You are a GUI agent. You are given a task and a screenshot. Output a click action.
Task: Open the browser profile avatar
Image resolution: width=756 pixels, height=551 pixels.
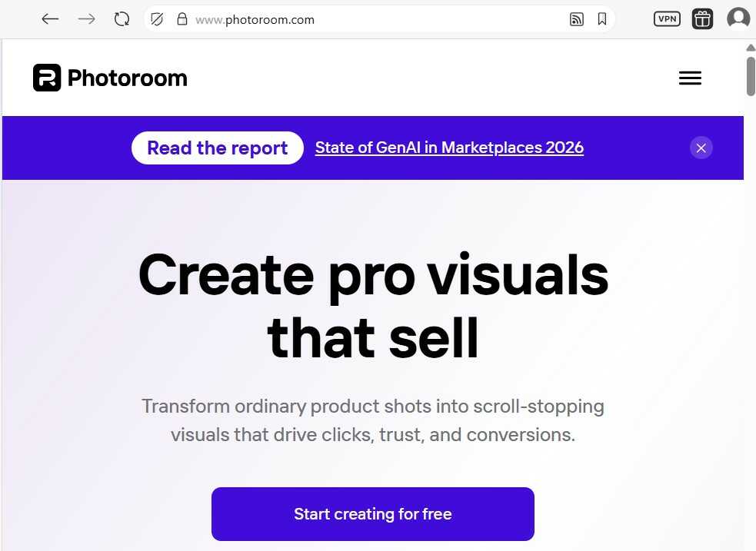pyautogui.click(x=738, y=18)
